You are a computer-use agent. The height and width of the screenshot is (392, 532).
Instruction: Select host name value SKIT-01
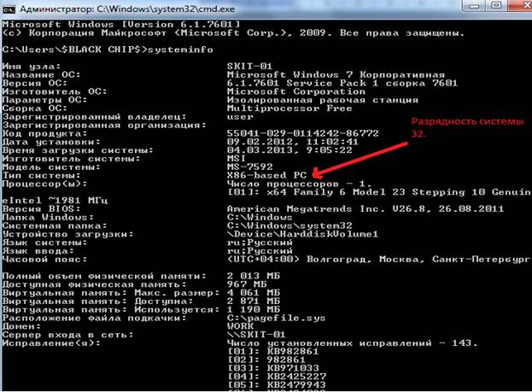click(x=249, y=66)
